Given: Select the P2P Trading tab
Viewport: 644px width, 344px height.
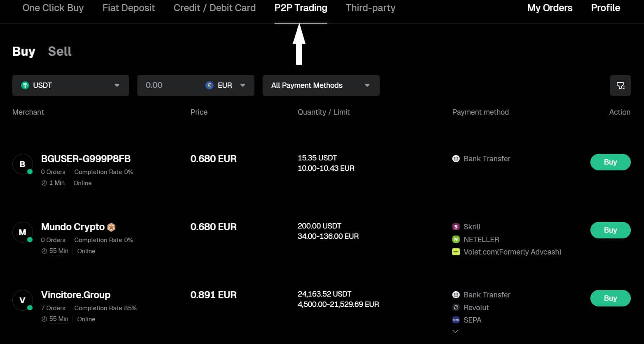Looking at the screenshot, I should [x=301, y=8].
